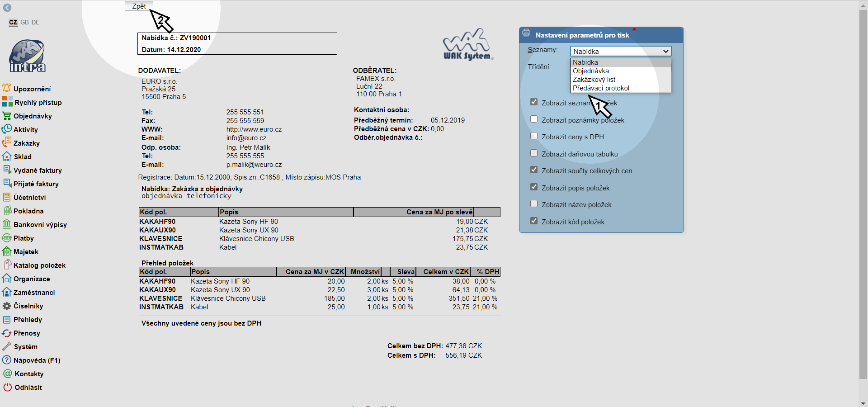Switch language to CZ
The image size is (868, 407).
point(13,22)
